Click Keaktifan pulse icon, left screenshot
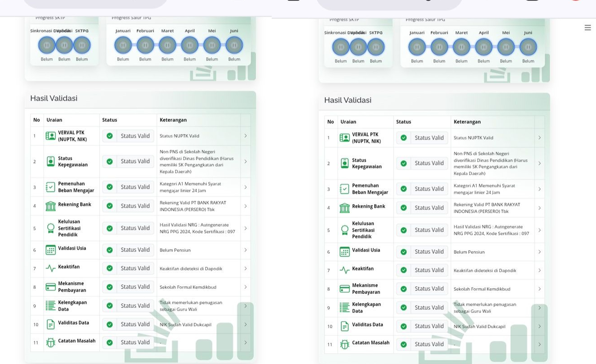596x364 pixels. pyautogui.click(x=50, y=268)
